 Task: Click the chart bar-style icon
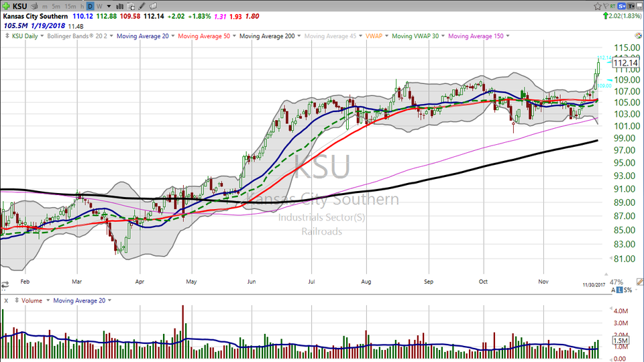coord(119,6)
